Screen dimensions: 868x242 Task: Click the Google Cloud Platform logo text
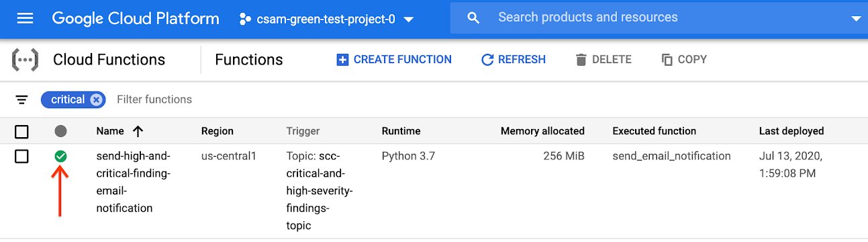pyautogui.click(x=136, y=19)
